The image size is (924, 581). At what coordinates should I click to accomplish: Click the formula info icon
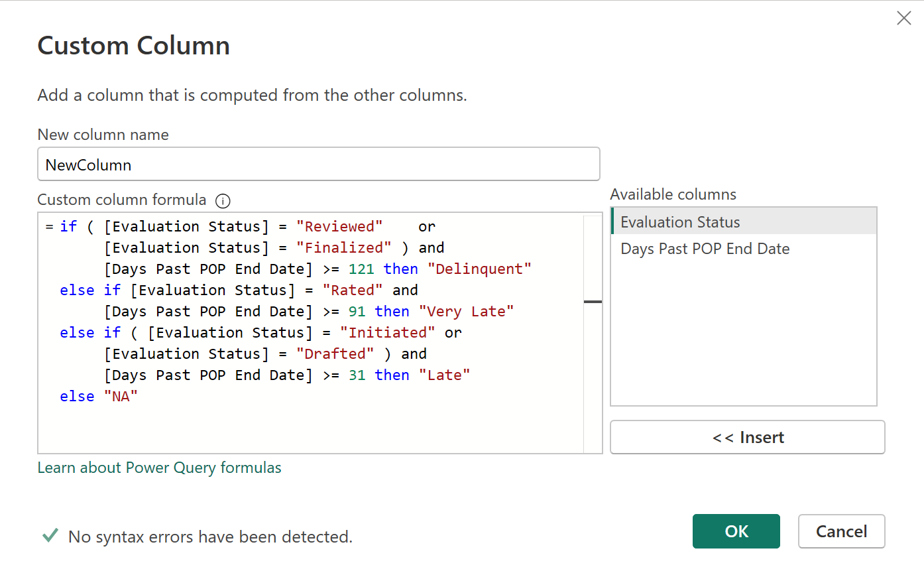(x=223, y=201)
